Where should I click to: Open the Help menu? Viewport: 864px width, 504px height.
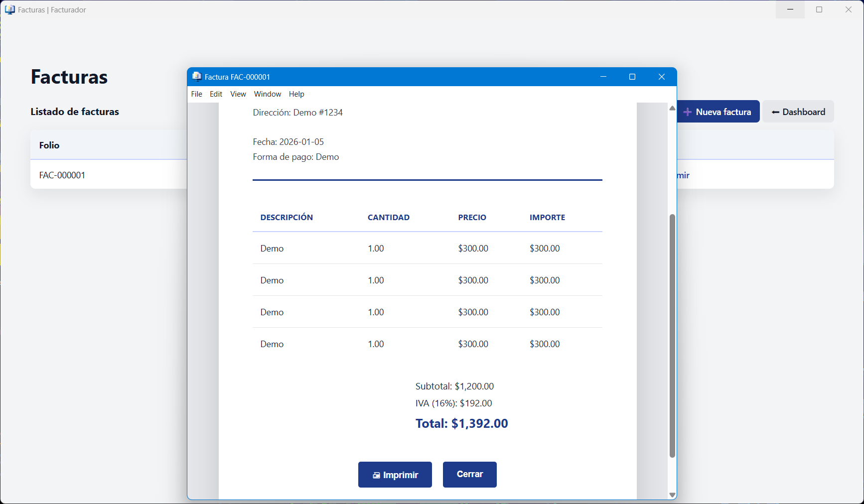tap(296, 94)
